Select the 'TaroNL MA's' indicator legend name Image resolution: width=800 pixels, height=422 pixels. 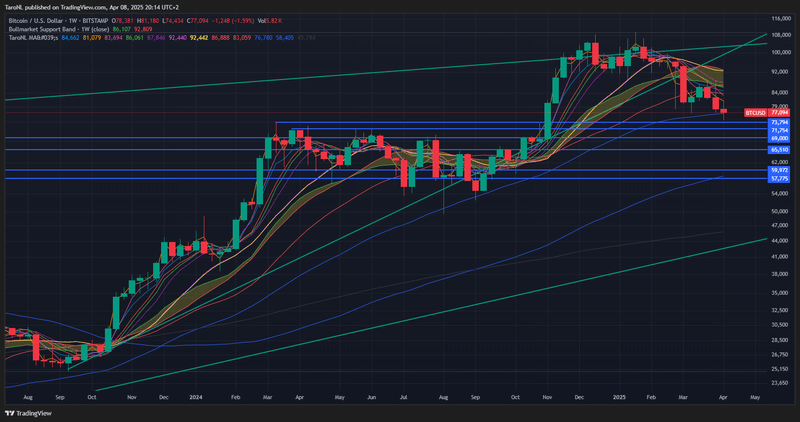[34, 38]
